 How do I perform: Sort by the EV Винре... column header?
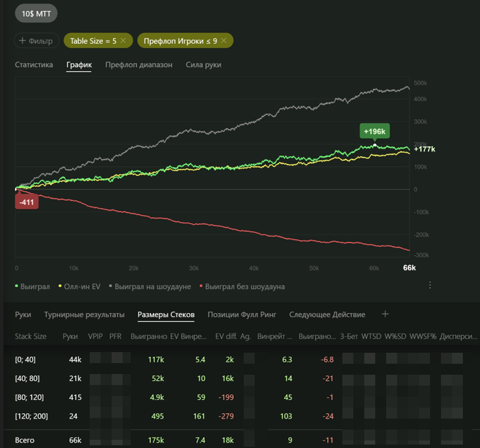click(189, 336)
